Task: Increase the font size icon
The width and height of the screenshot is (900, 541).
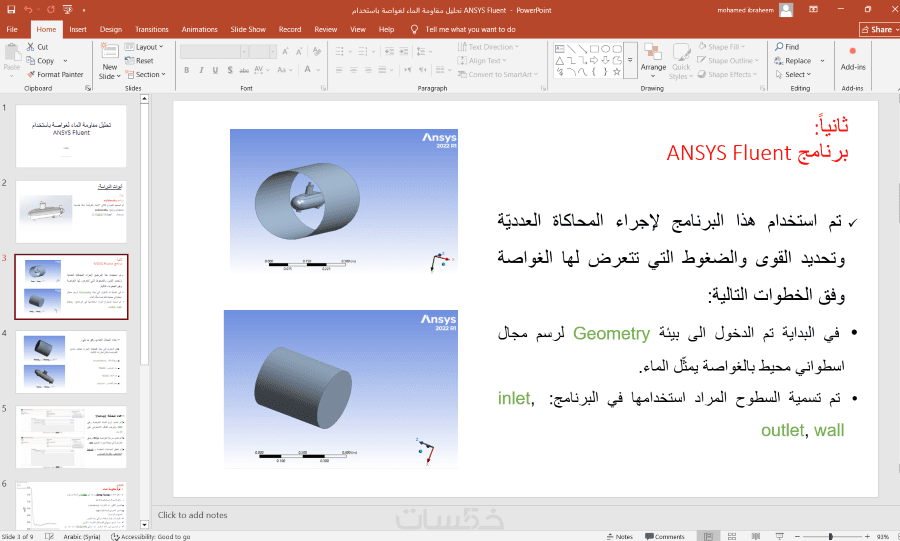Action: 285,52
